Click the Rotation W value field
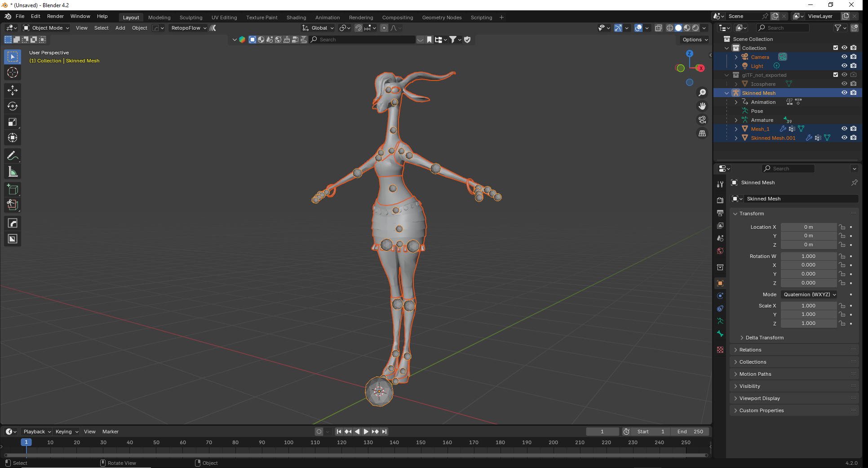Viewport: 868px width, 468px height. [x=809, y=256]
